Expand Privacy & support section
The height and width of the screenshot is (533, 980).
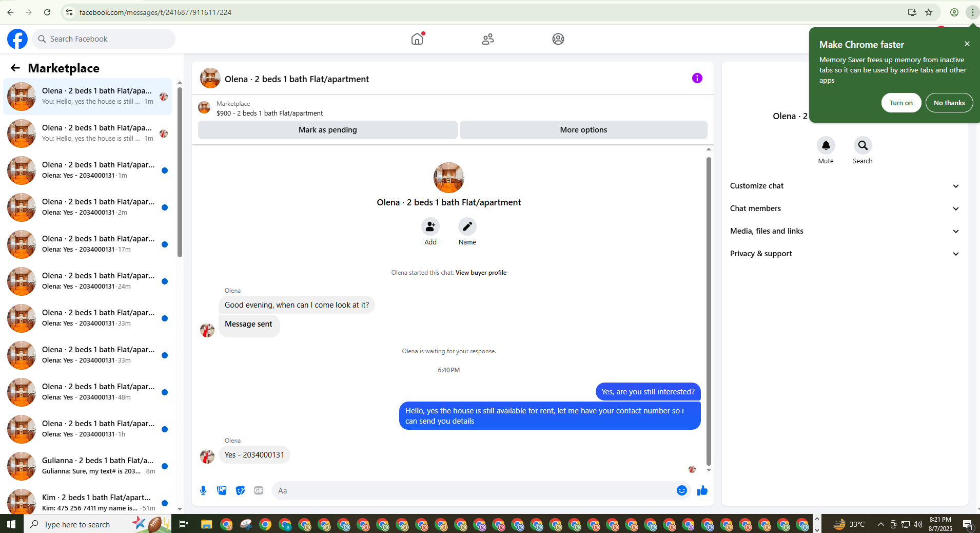[845, 254]
